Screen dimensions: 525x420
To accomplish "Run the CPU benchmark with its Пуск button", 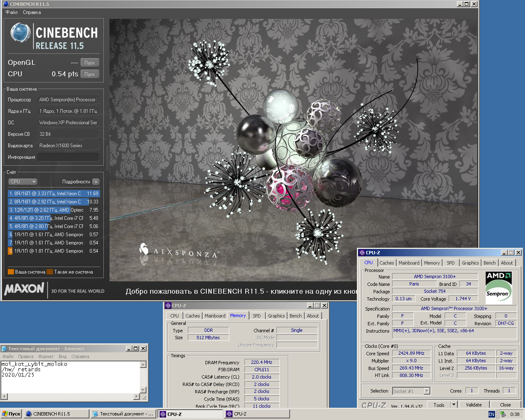I will [90, 74].
